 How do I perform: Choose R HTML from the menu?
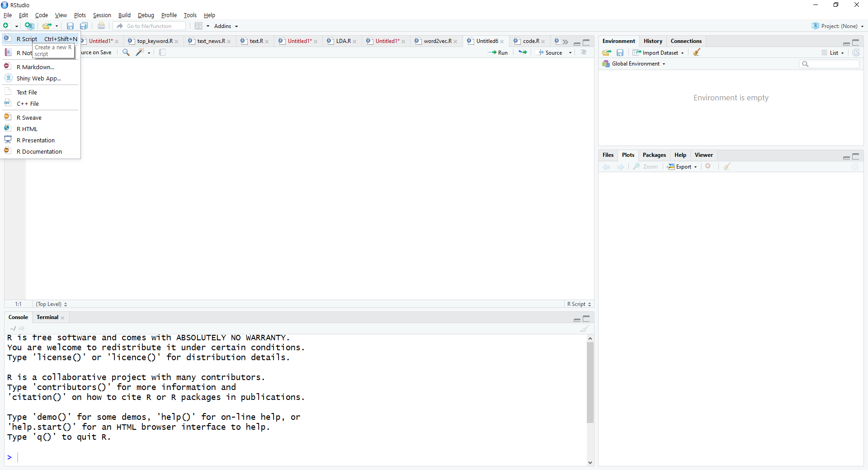[41, 129]
